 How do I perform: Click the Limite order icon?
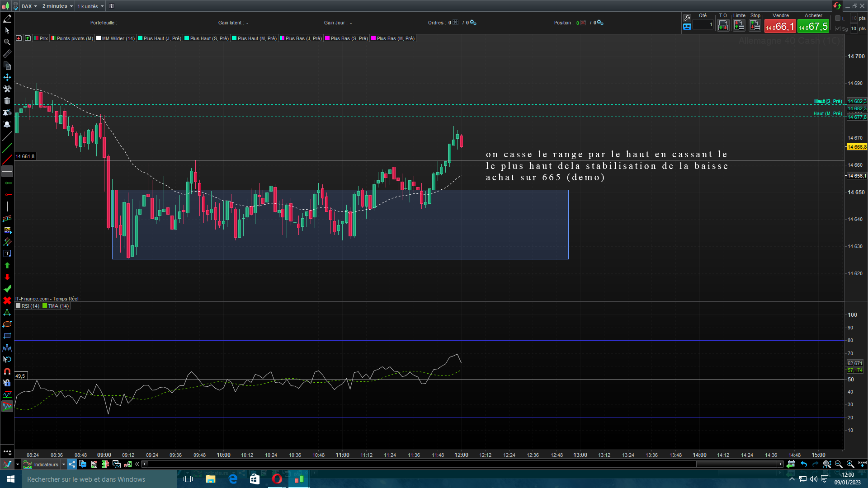[739, 26]
